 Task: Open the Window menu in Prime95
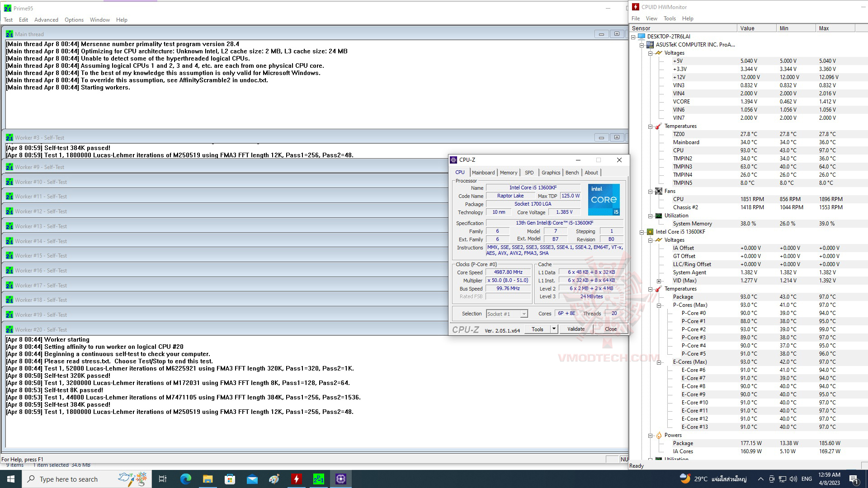click(x=99, y=20)
